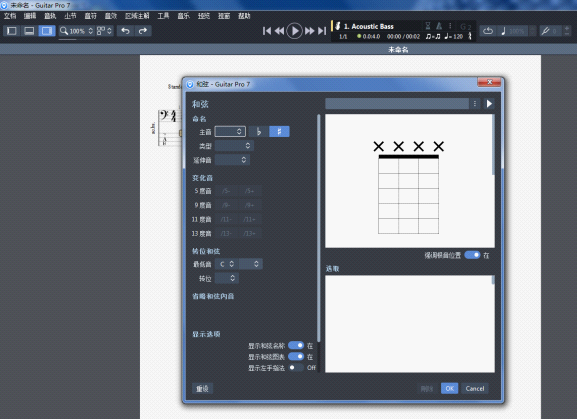Close the chord dialog with the red X

489,82
